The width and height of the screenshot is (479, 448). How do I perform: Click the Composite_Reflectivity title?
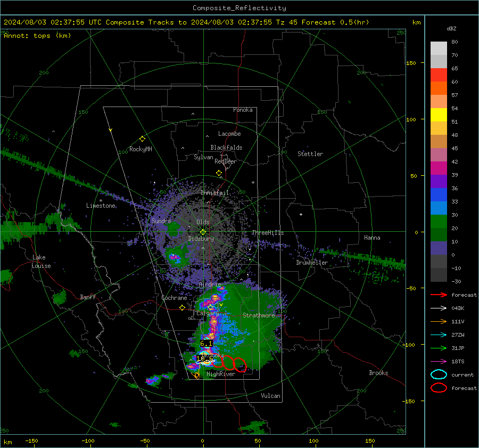click(240, 8)
